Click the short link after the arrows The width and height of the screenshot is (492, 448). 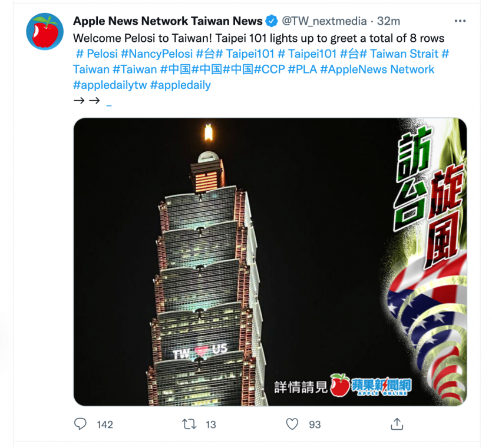[109, 106]
